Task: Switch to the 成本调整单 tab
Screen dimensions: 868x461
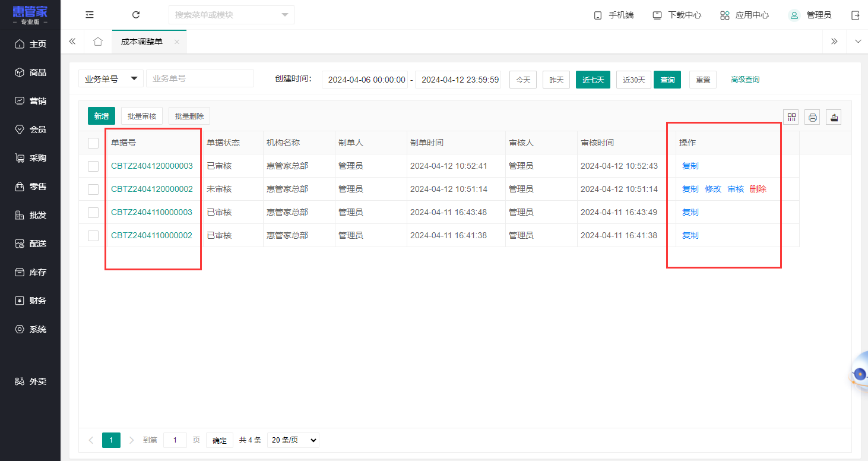Action: (x=142, y=42)
